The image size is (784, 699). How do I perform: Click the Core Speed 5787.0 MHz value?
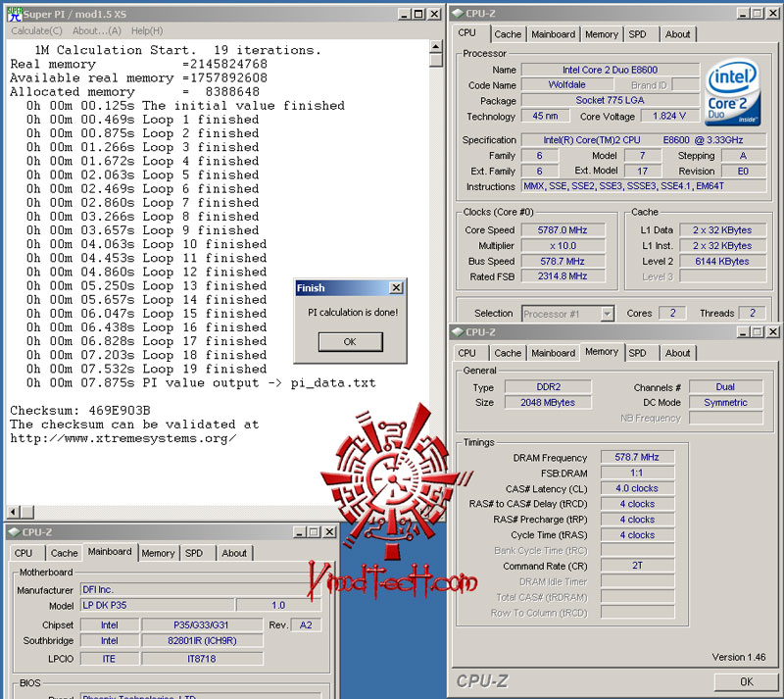click(x=563, y=230)
